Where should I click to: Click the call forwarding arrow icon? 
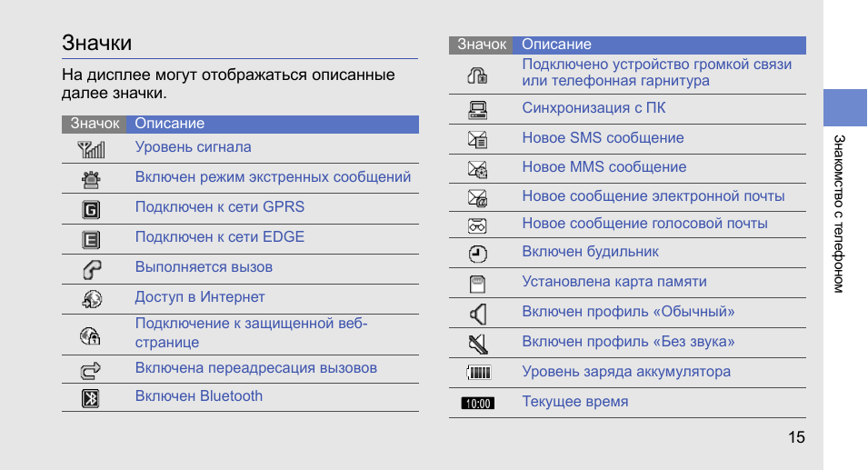pyautogui.click(x=90, y=370)
